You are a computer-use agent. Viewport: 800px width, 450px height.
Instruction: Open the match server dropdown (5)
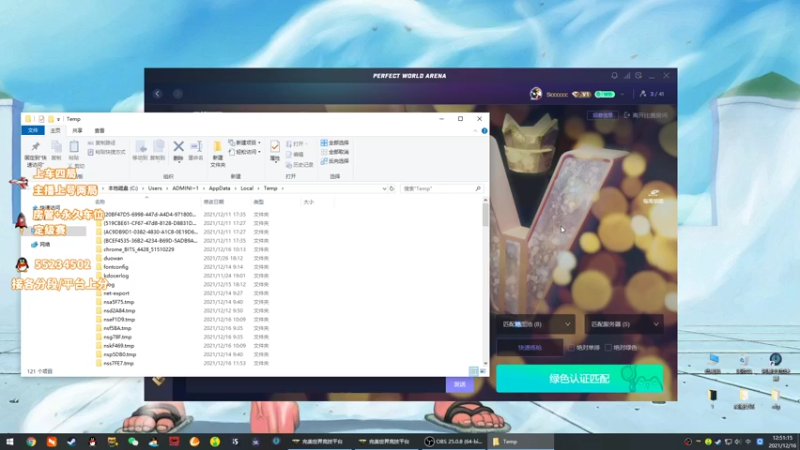click(624, 324)
